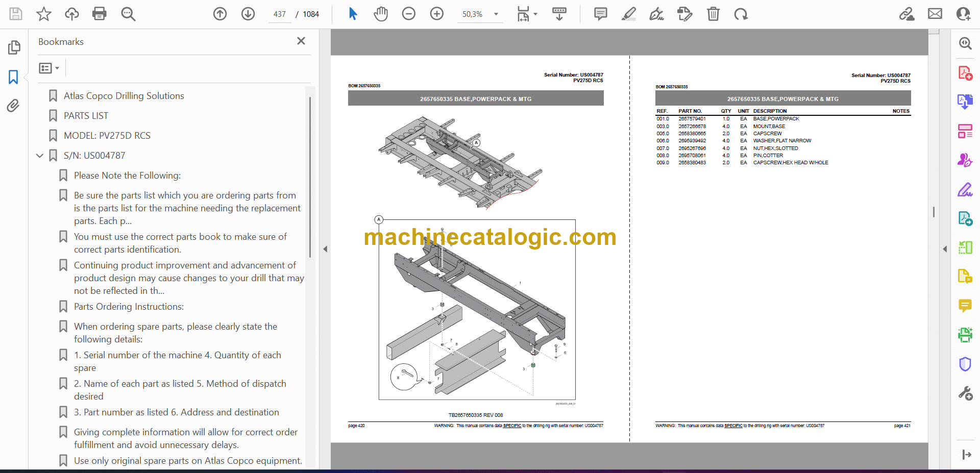
Task: Toggle the Bookmarks panel icon
Action: click(13, 77)
